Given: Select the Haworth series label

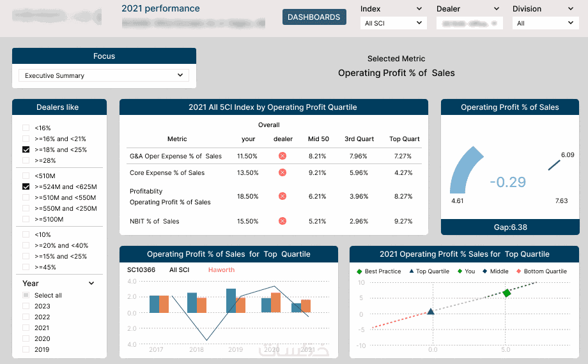Looking at the screenshot, I should pos(221,270).
